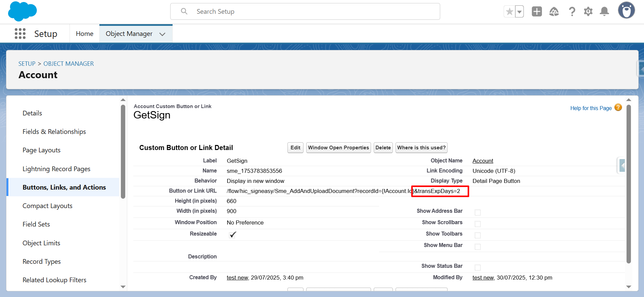Open Modified By test new link
The width and height of the screenshot is (644, 297).
[x=483, y=278]
